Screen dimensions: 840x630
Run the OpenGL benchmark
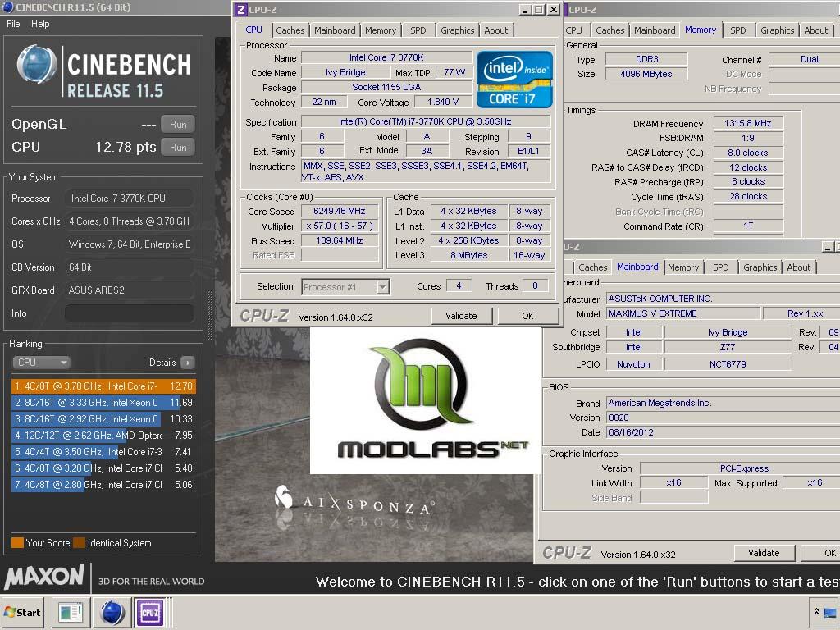coord(178,125)
